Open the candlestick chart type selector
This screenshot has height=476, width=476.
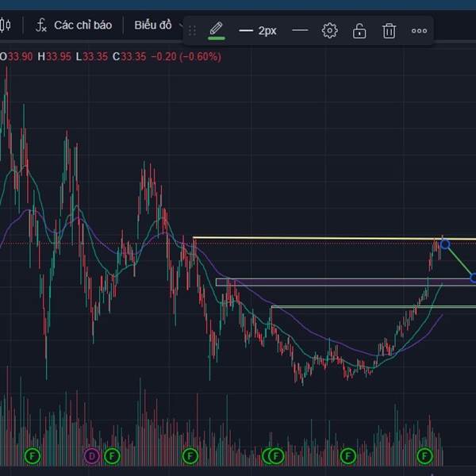(6, 25)
